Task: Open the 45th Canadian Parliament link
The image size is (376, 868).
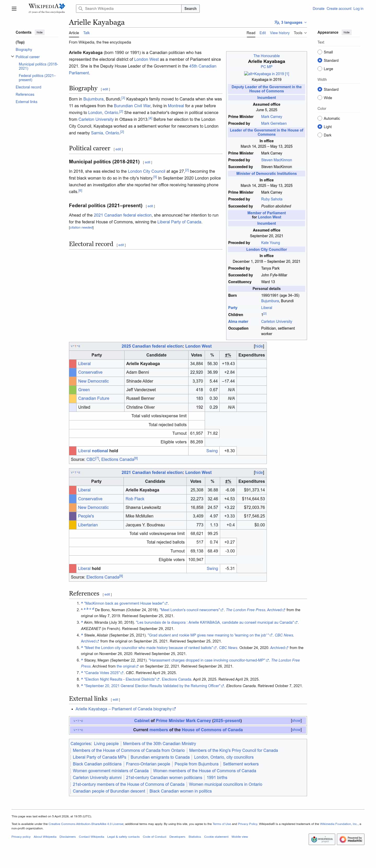Action: click(x=143, y=69)
